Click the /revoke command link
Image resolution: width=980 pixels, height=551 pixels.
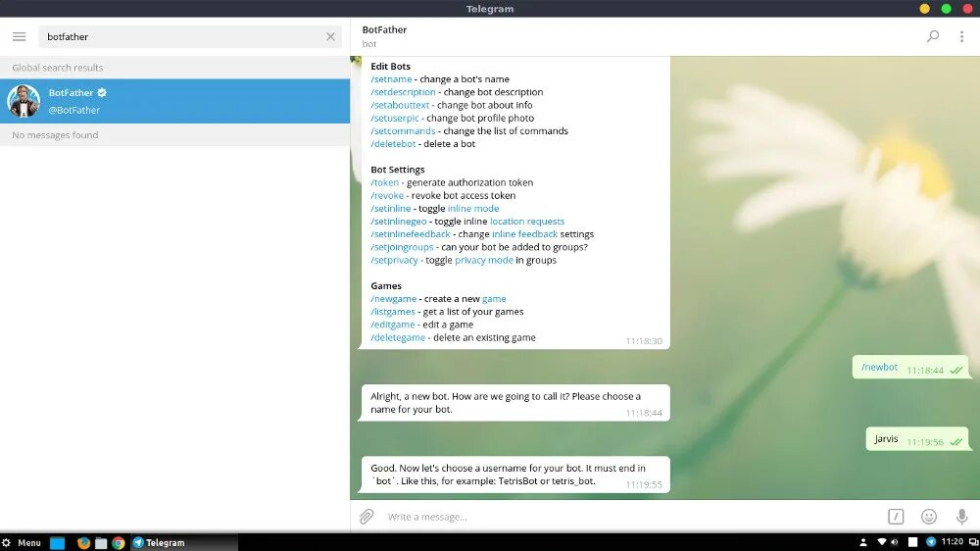pyautogui.click(x=387, y=196)
